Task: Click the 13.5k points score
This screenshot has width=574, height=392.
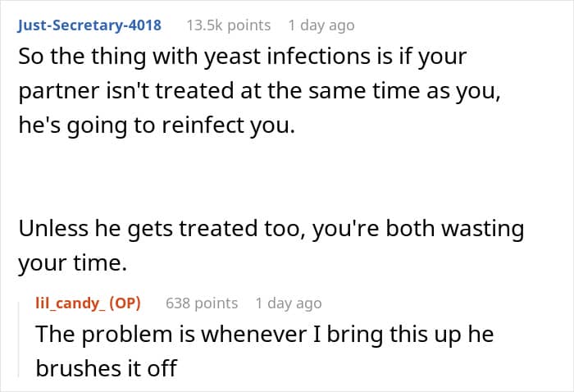Action: [x=228, y=25]
